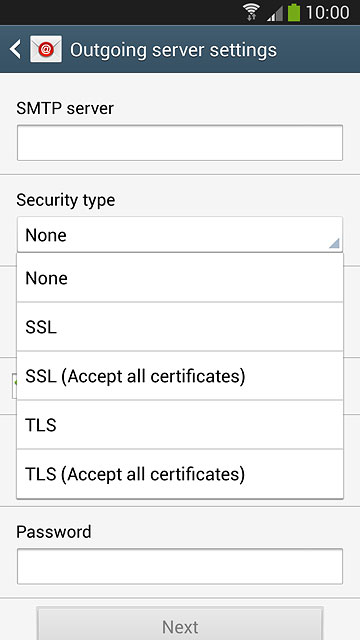Tap the green battery icon
The image size is (360, 640).
coord(294,12)
